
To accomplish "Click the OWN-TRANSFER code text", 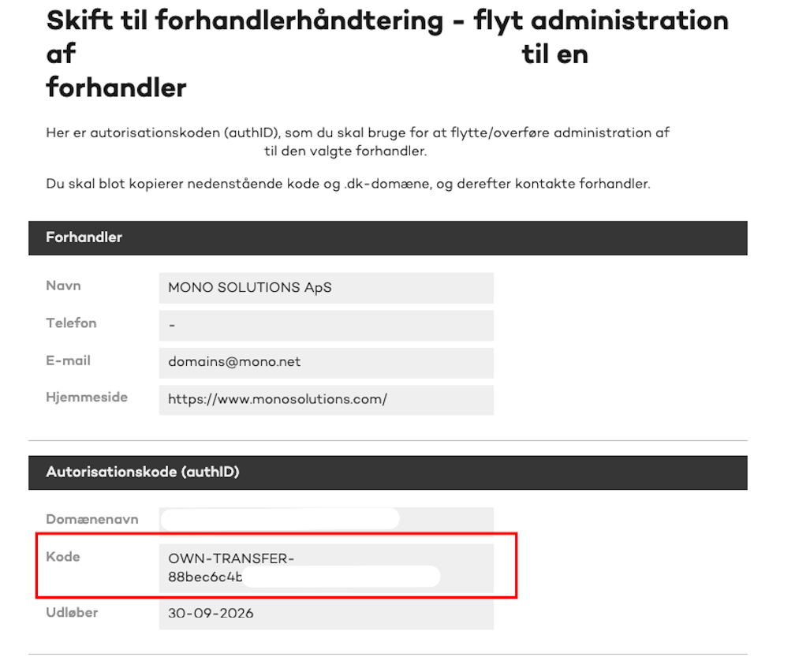I will tap(231, 558).
